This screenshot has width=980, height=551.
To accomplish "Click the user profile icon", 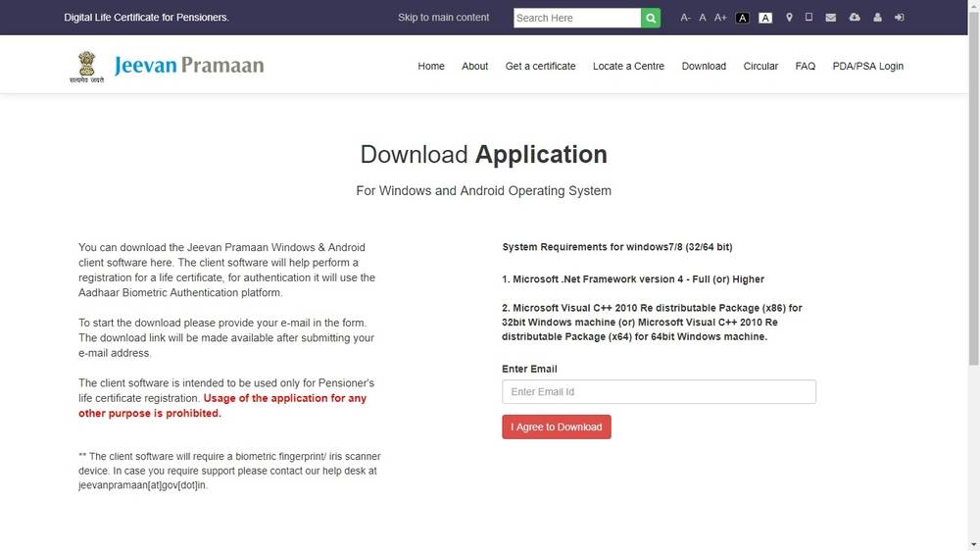I will point(877,18).
